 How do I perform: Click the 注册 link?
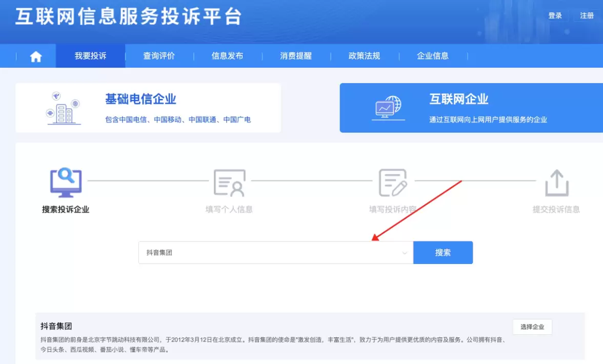point(587,16)
